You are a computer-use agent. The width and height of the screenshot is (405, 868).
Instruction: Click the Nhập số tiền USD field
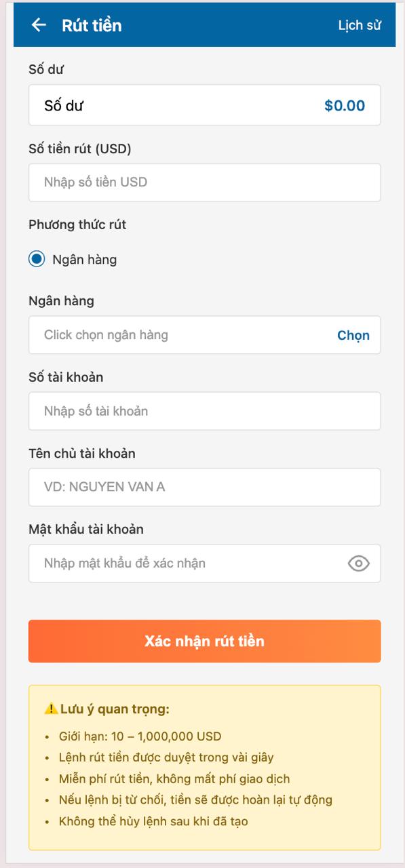(204, 181)
